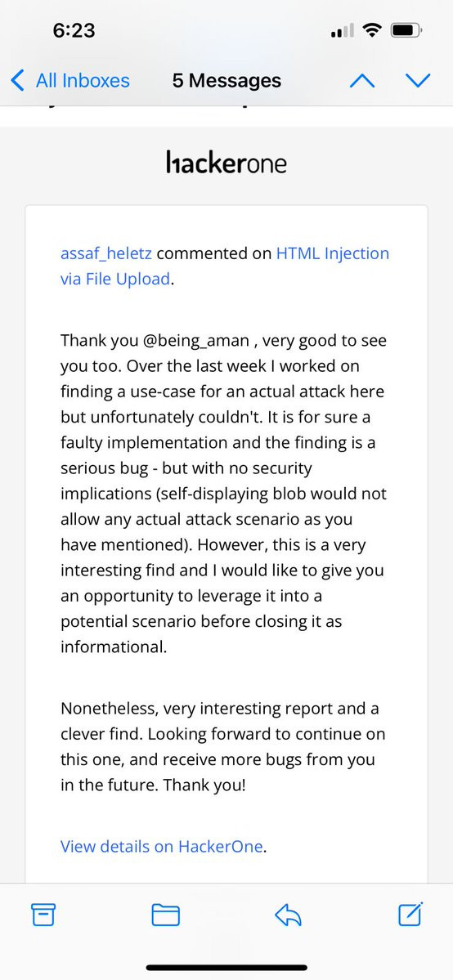Tap the reply arrow icon
453x980 pixels.
(x=288, y=915)
